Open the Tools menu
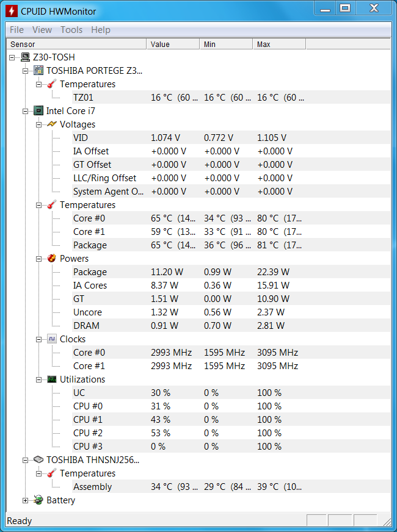The image size is (397, 532). coord(71,30)
